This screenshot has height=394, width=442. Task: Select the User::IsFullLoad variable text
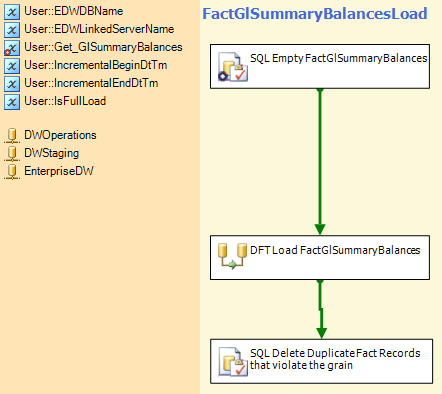click(x=65, y=101)
